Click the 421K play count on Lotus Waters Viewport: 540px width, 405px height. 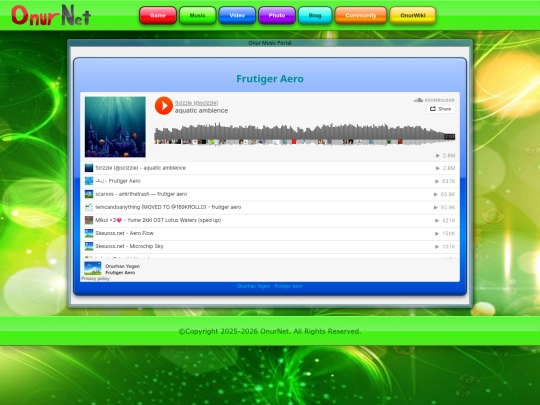point(445,220)
